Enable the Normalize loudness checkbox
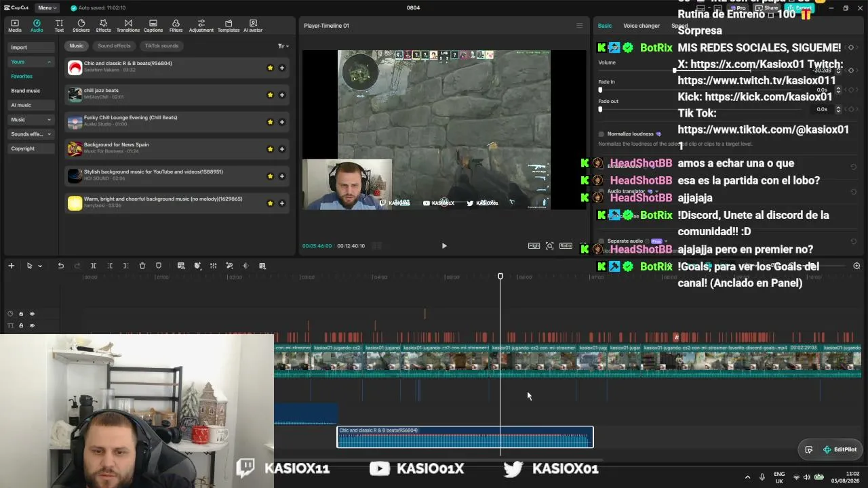 (601, 134)
